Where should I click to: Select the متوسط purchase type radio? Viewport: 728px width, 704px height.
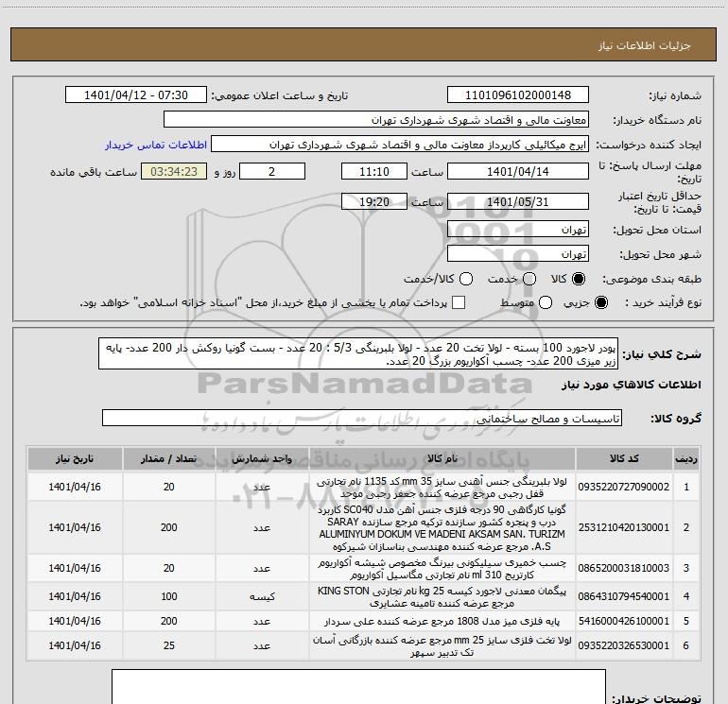tap(546, 302)
